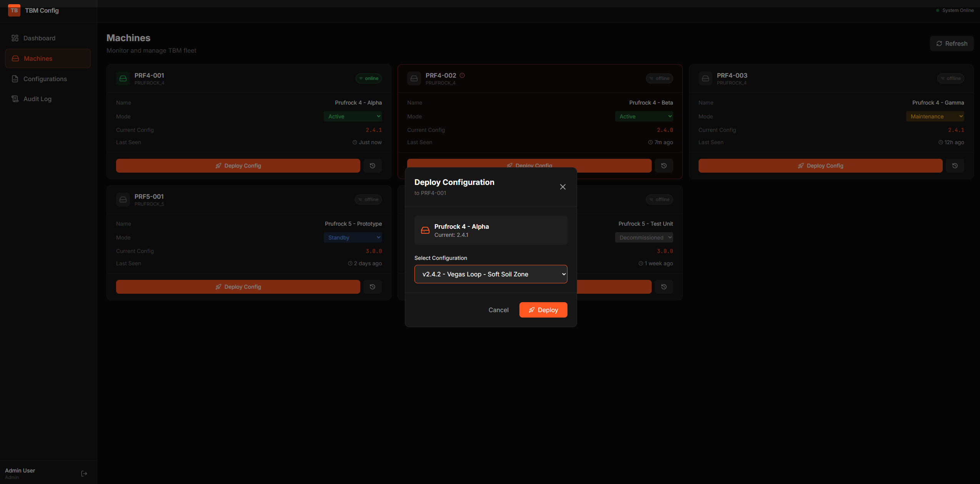The image size is (980, 484).
Task: Open the Standby mode dropdown for PRF5-001
Action: (x=353, y=238)
